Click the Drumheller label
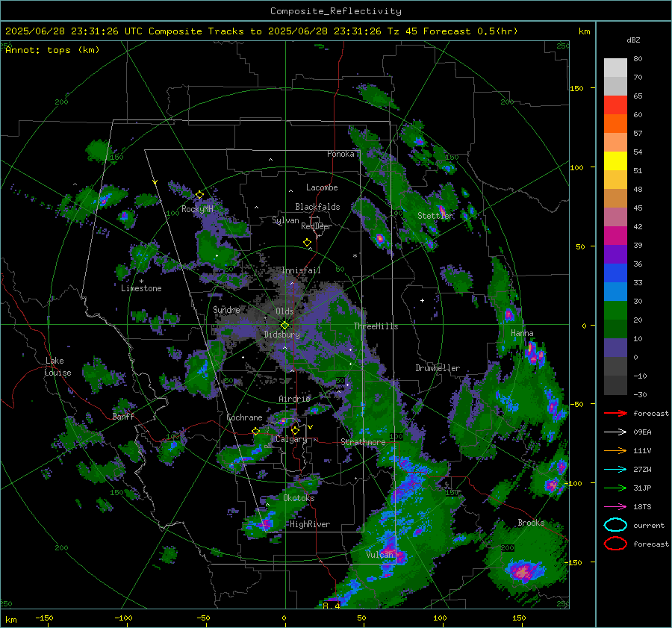 438,368
